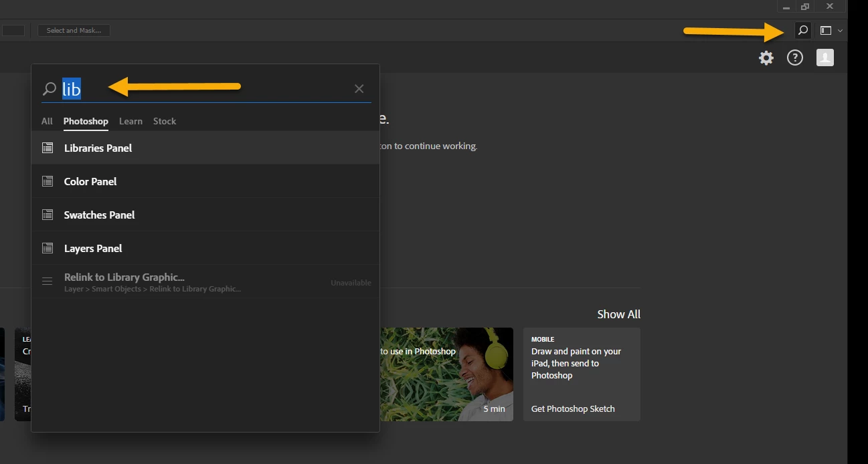The image size is (868, 464).
Task: Click the Get Photoshop Sketch link
Action: tap(573, 409)
